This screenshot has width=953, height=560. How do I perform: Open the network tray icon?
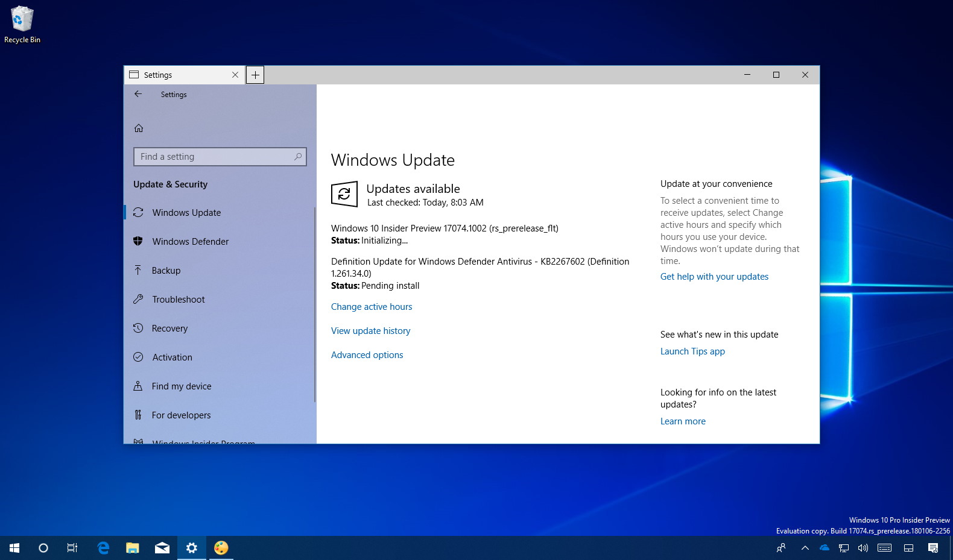(x=844, y=548)
